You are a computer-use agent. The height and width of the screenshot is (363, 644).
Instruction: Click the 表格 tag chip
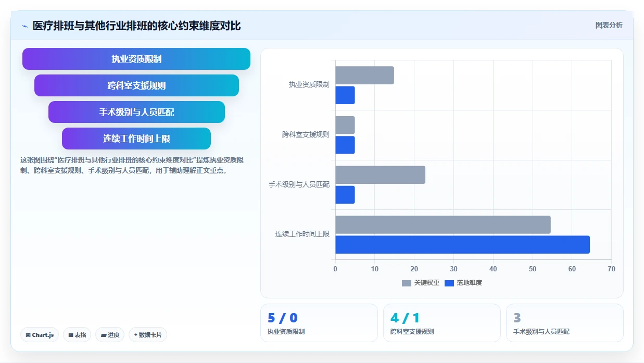[77, 335]
